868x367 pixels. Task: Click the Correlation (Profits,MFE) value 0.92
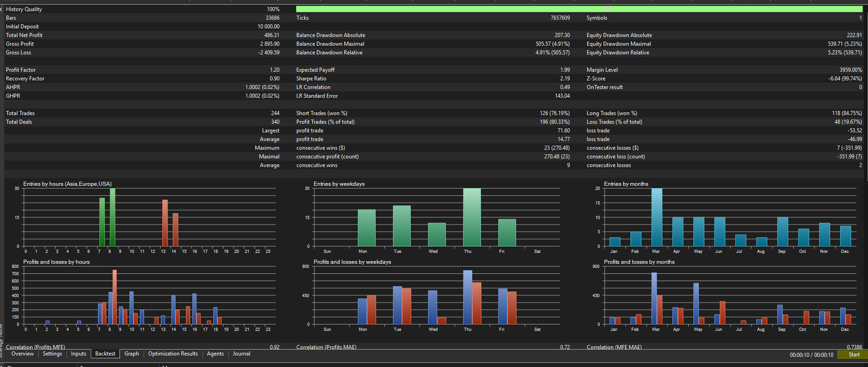coord(275,347)
